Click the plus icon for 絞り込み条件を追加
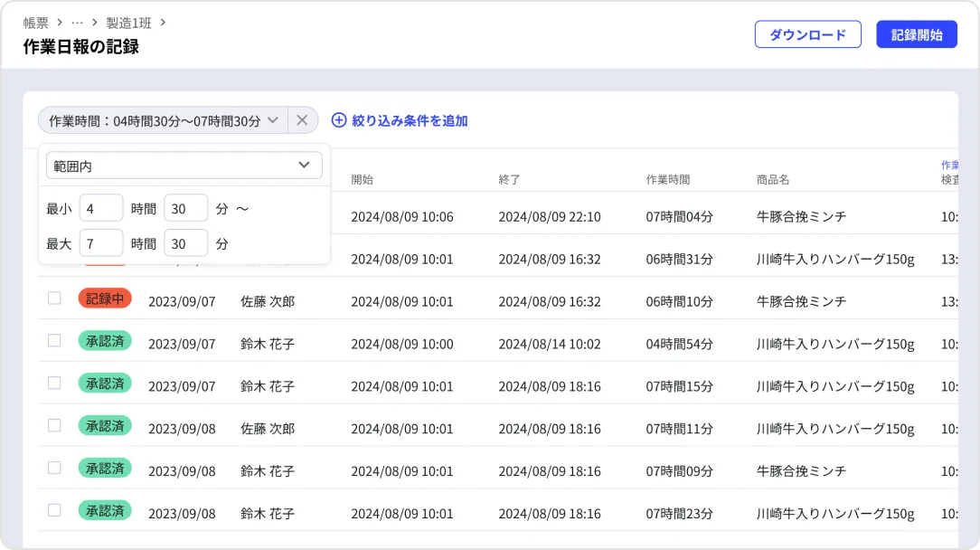Image resolution: width=980 pixels, height=550 pixels. [x=339, y=120]
